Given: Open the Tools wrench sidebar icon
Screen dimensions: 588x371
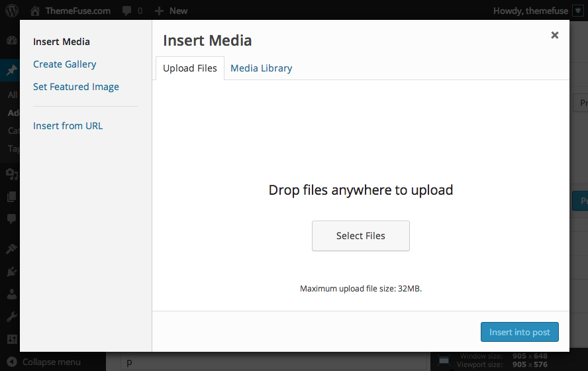Looking at the screenshot, I should 12,317.
